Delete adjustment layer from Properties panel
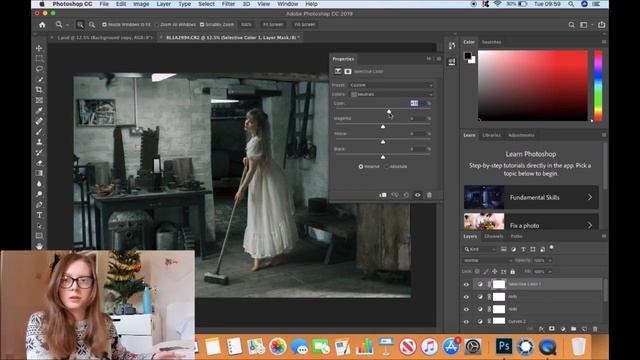Screen dimensions: 640x360 coord(429,195)
